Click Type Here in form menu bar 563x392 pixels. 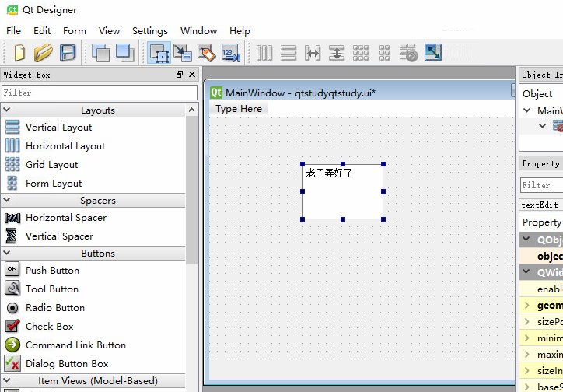pos(239,109)
